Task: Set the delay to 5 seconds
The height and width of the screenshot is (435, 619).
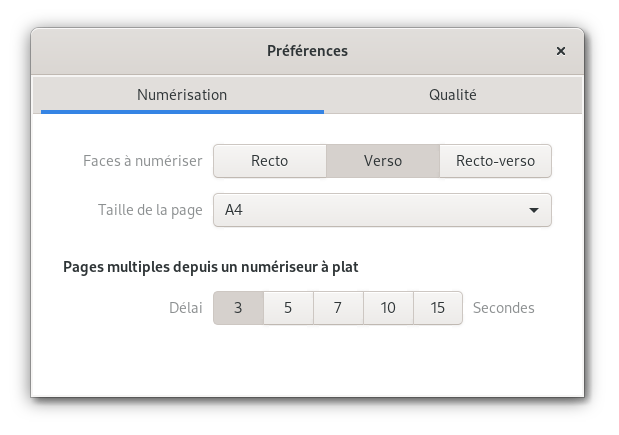Action: (288, 308)
